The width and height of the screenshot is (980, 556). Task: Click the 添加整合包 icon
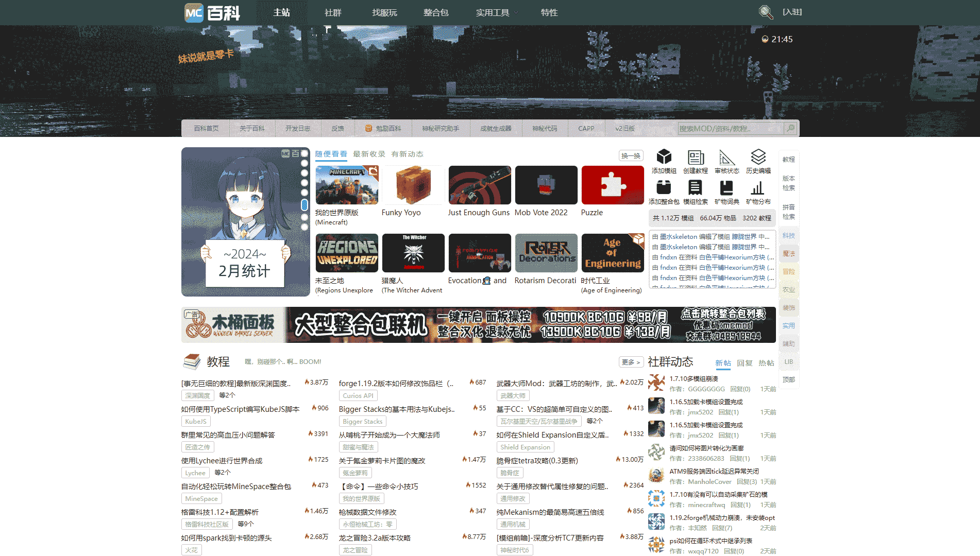tap(664, 187)
